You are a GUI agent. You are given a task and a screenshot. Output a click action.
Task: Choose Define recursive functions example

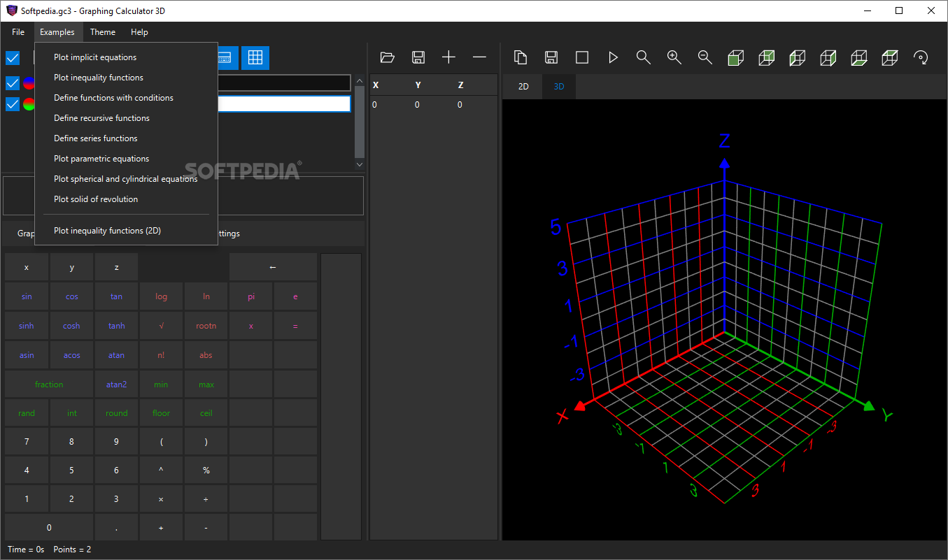click(x=126, y=118)
